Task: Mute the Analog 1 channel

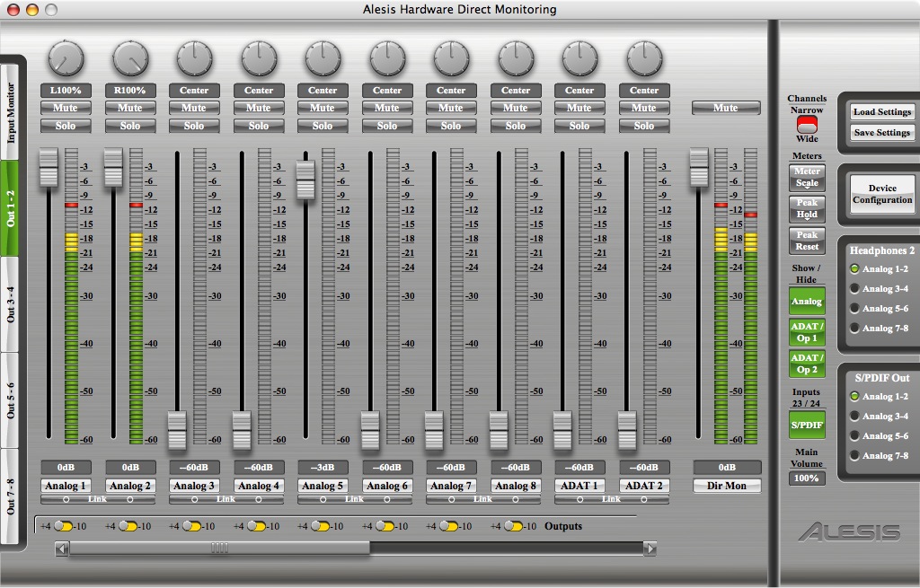Action: pyautogui.click(x=66, y=108)
